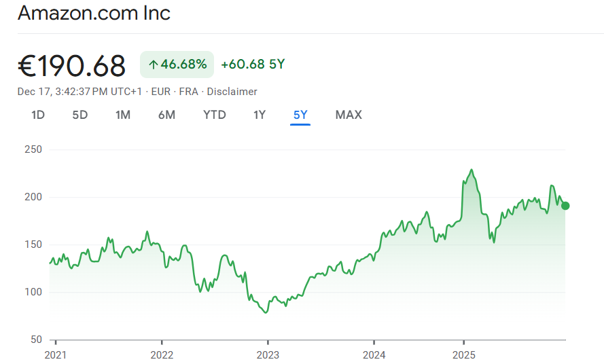Show the 1M chart range

pyautogui.click(x=123, y=115)
